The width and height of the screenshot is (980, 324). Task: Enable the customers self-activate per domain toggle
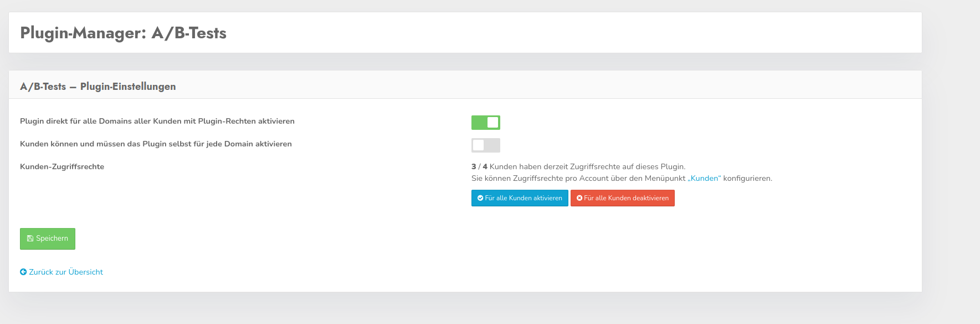click(x=486, y=145)
